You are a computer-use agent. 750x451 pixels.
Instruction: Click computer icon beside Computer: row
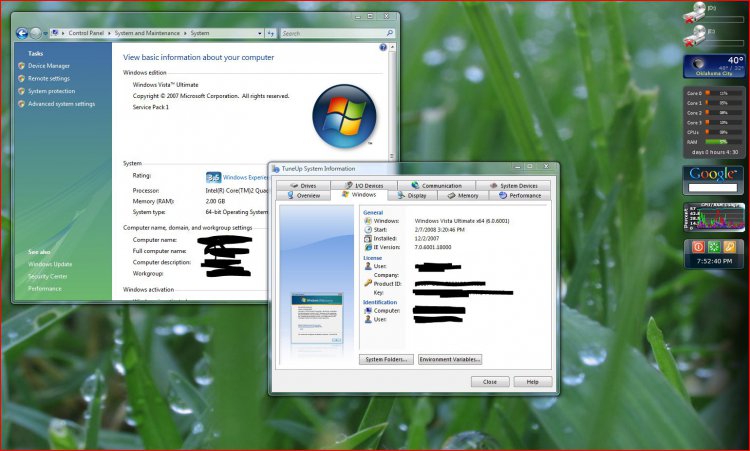[368, 310]
